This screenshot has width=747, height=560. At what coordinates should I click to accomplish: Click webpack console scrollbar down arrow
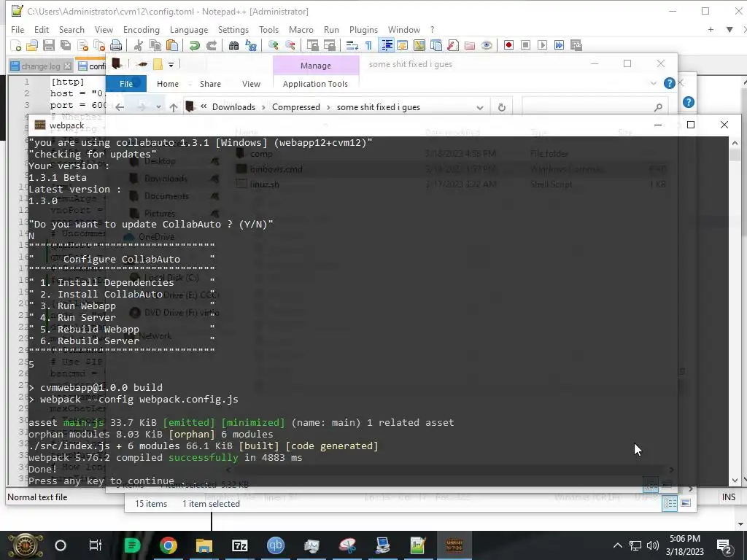[735, 481]
